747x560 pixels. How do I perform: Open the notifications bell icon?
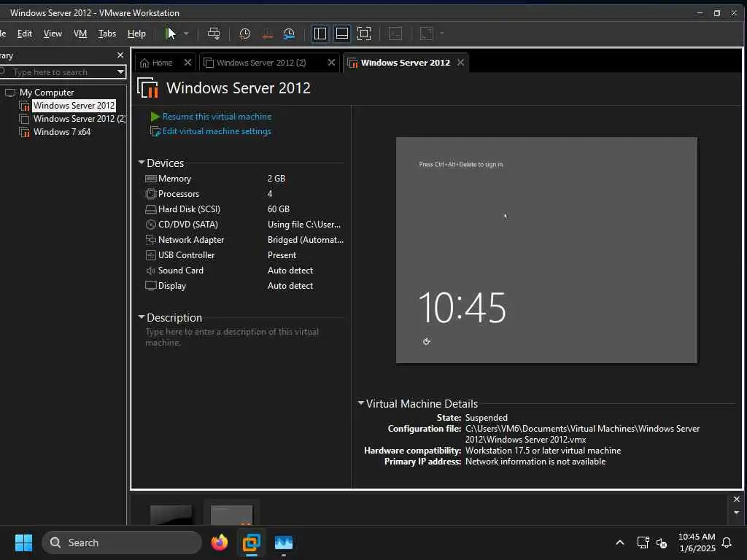727,542
